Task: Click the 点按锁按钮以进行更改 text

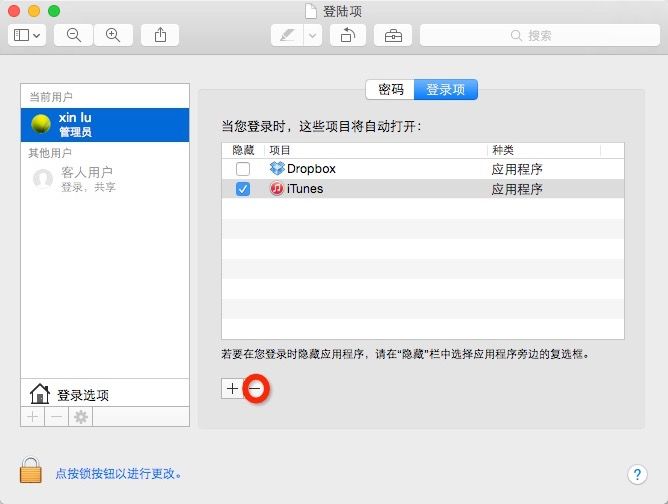Action: (x=118, y=473)
